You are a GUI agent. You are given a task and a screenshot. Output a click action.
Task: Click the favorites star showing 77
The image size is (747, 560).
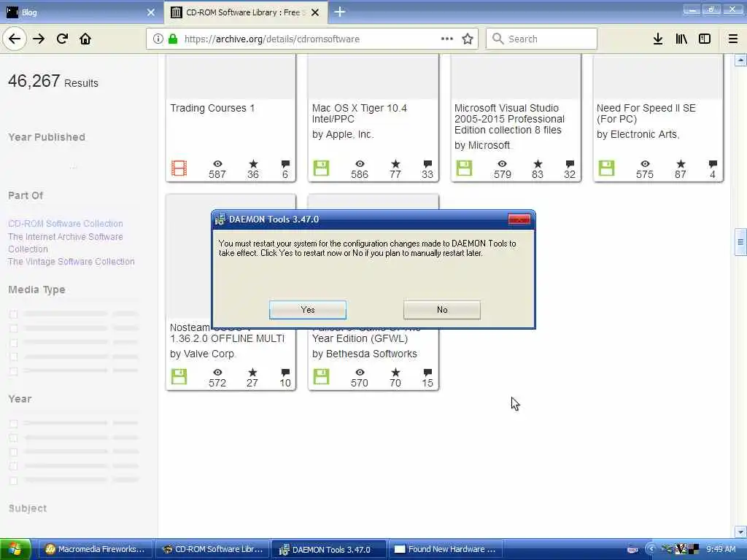[x=395, y=164]
